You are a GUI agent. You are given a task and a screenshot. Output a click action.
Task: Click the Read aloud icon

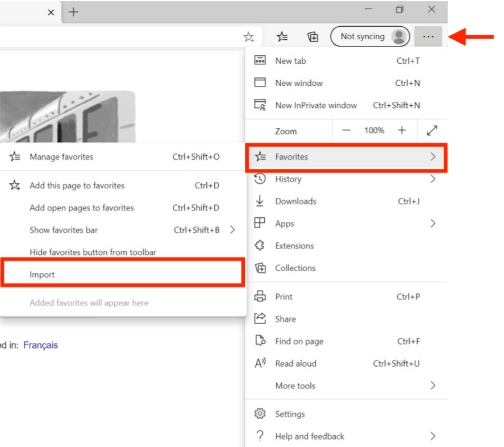click(260, 363)
